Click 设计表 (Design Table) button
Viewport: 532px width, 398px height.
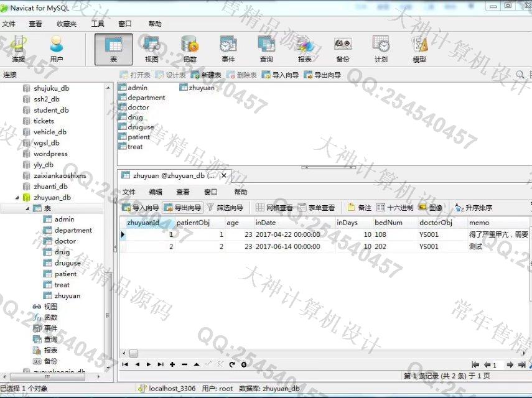(x=170, y=75)
